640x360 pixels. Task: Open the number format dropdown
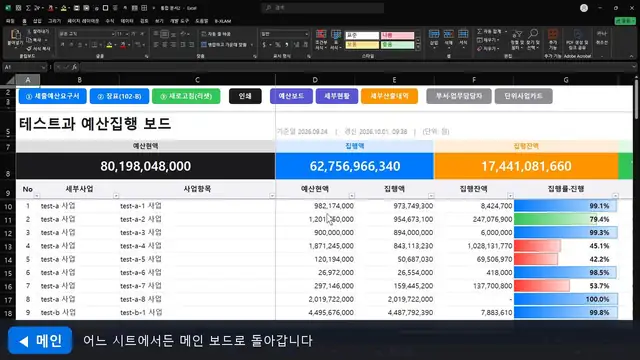[307, 34]
